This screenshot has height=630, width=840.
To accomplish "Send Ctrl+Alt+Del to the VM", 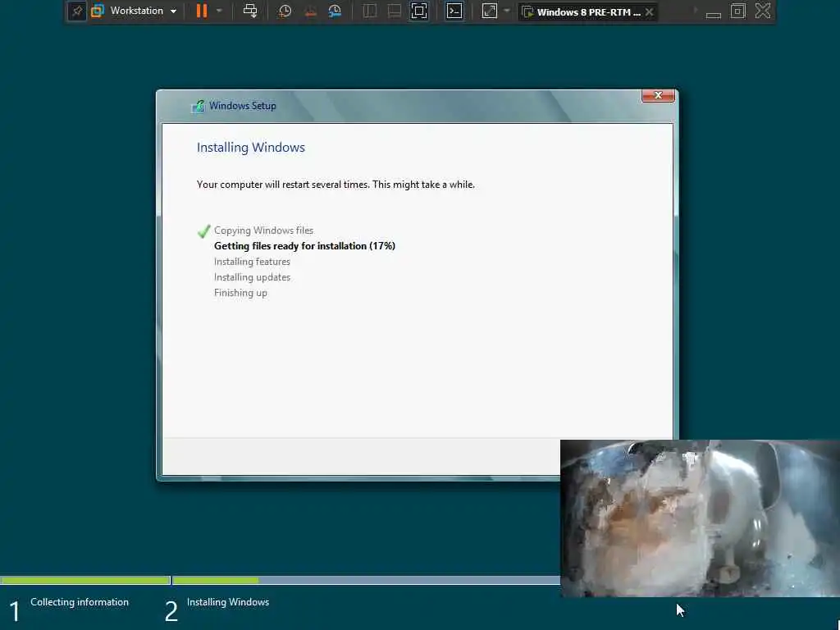I will tap(250, 11).
